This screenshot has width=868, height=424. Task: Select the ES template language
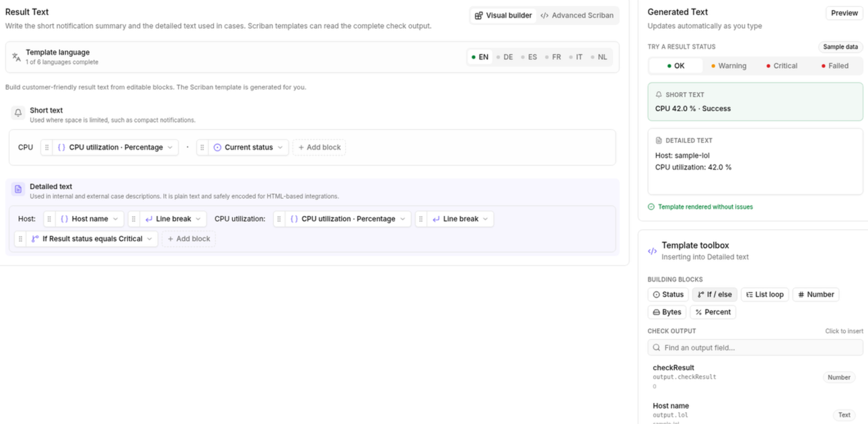529,57
